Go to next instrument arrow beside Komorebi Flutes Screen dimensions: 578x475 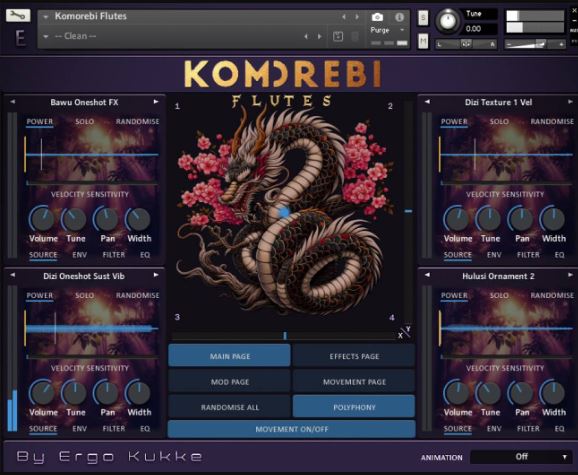pos(357,17)
